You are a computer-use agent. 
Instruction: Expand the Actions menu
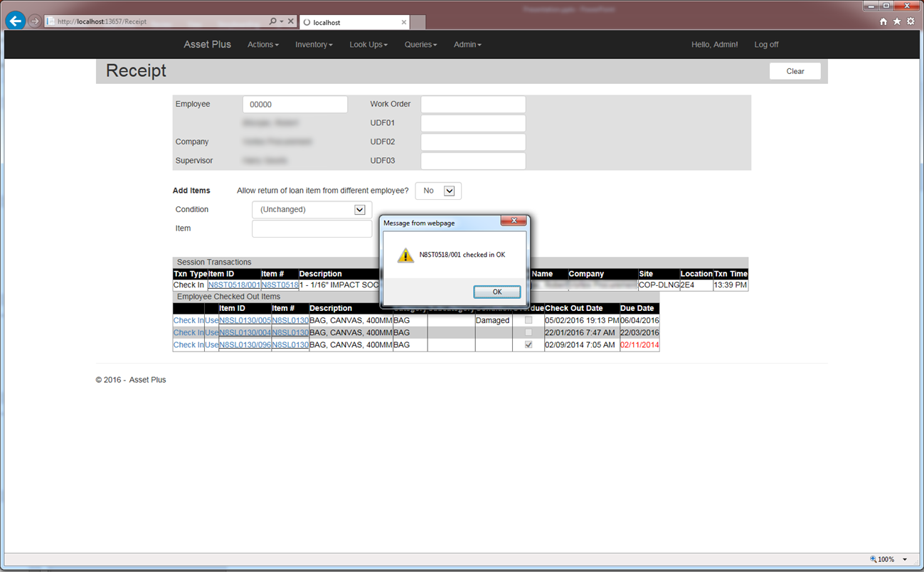[263, 44]
